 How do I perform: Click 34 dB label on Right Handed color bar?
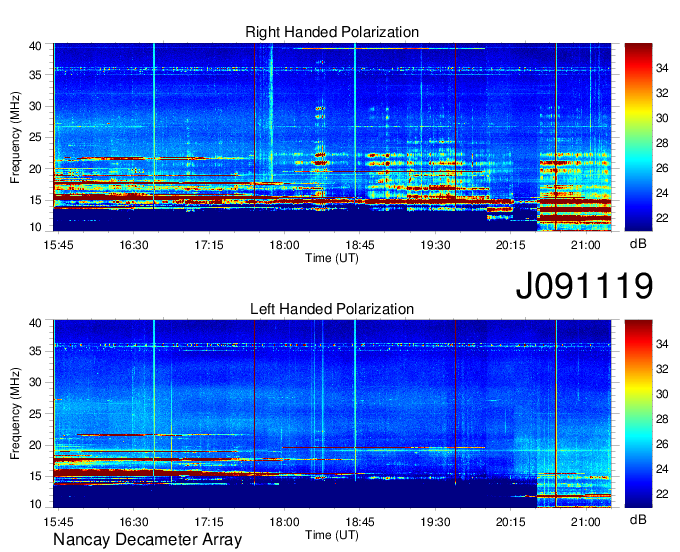[662, 68]
